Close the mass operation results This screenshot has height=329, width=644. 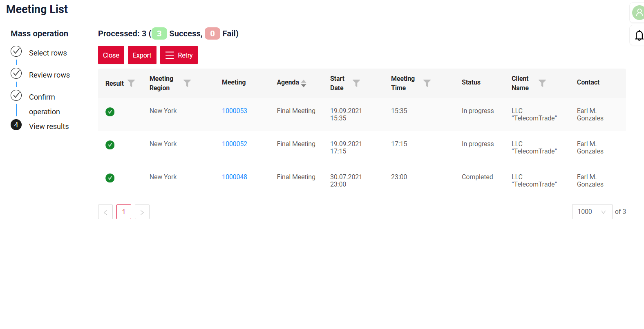pos(111,55)
